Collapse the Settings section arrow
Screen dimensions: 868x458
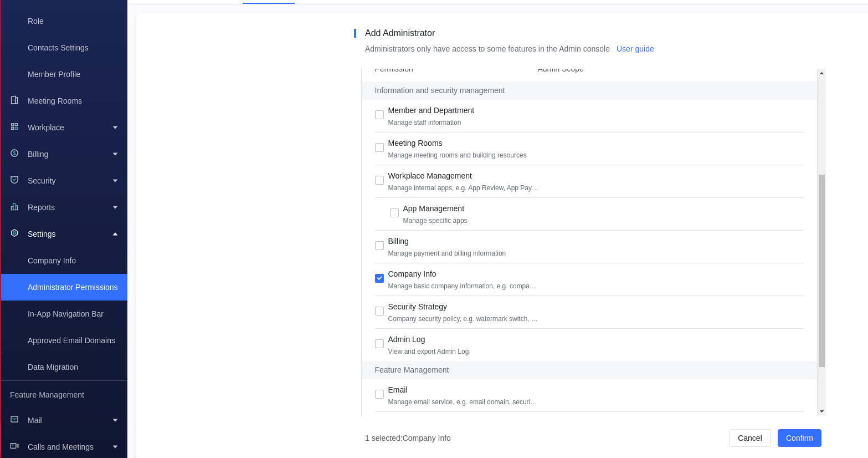pyautogui.click(x=115, y=234)
